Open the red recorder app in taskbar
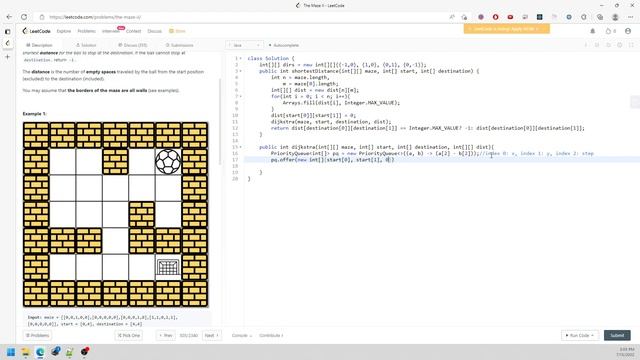This screenshot has height=360, width=640. click(x=84, y=351)
